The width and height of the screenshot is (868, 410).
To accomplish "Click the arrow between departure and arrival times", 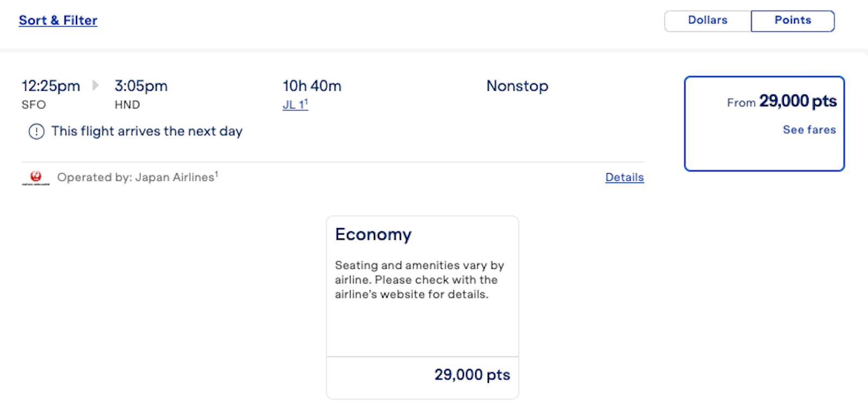I will point(96,85).
